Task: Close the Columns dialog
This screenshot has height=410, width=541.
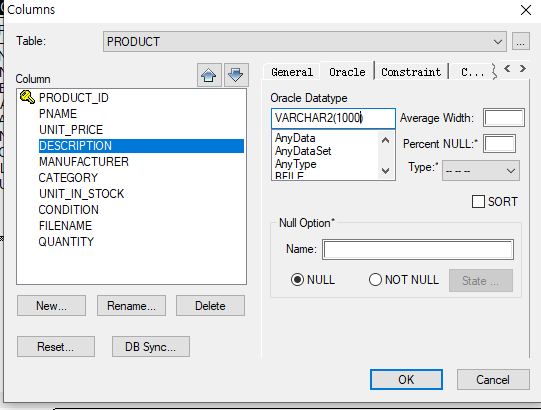Action: click(526, 10)
